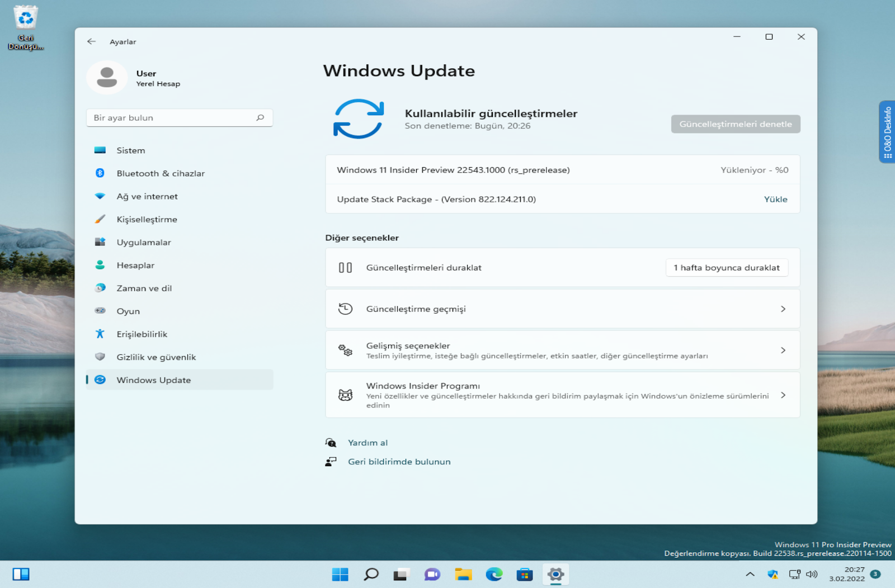Click the Güncelleştirmeleri denetle button

736,124
